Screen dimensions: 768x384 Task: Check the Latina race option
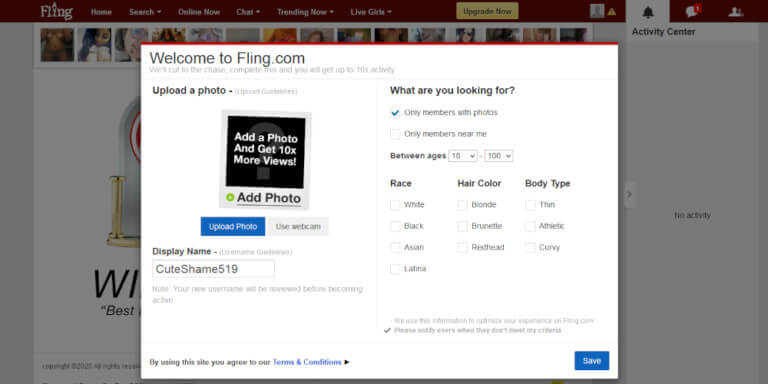point(395,269)
